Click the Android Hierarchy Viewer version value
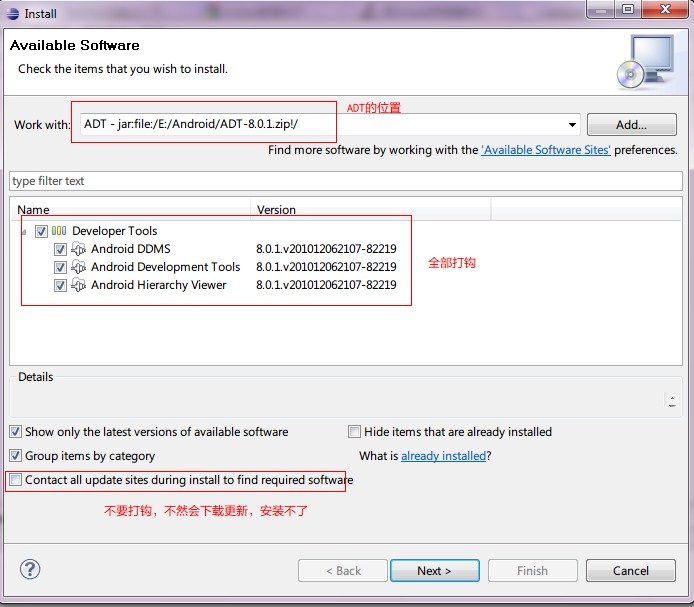This screenshot has height=607, width=694. click(326, 285)
